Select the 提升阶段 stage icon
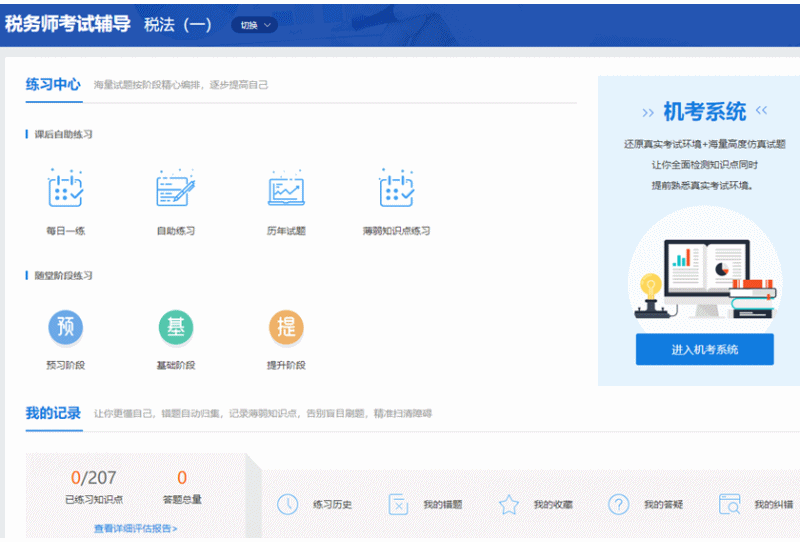 tap(286, 327)
